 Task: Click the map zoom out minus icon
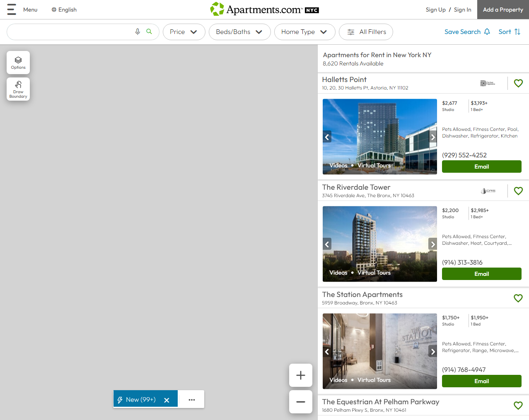click(300, 401)
